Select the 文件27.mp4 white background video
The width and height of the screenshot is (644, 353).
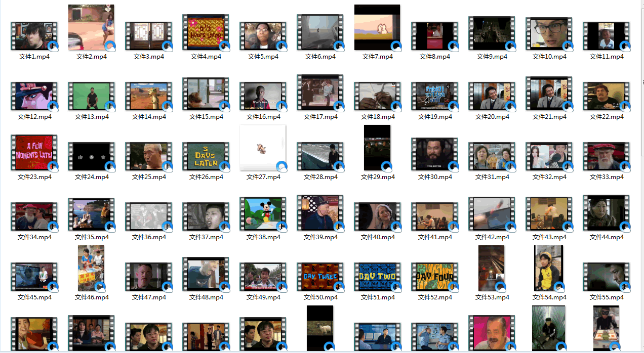pos(263,148)
